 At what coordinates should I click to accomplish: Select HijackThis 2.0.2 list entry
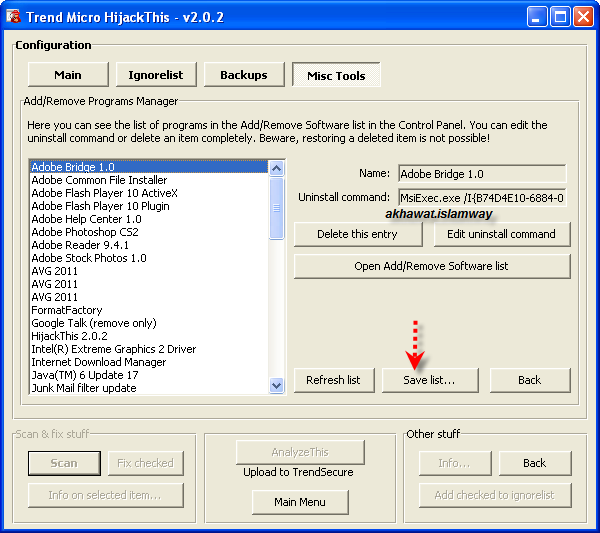149,336
